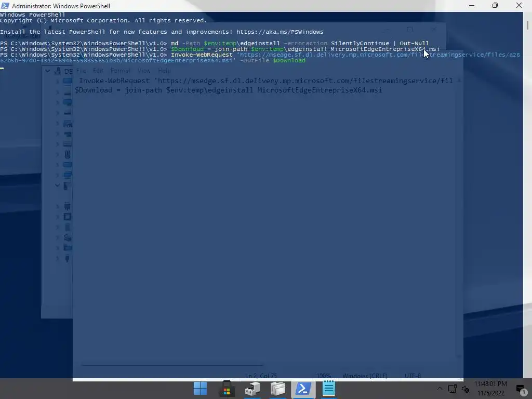This screenshot has height=399, width=532.
Task: Open the File Explorer taskbar icon
Action: 278,389
